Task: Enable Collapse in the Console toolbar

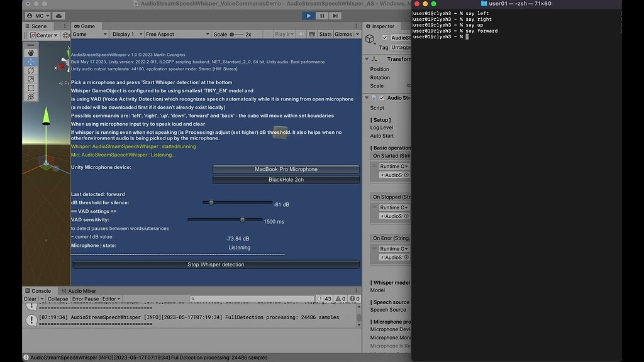Action: pyautogui.click(x=58, y=300)
